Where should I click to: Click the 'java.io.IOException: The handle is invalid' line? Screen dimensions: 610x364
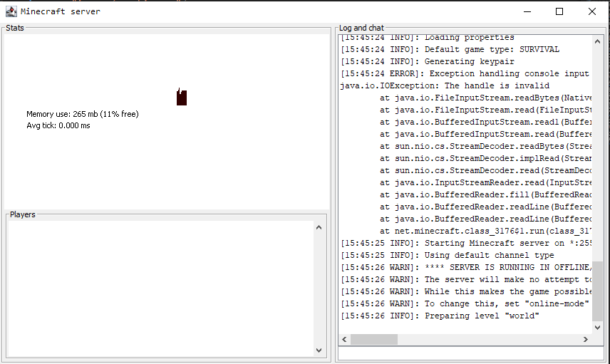[445, 85]
